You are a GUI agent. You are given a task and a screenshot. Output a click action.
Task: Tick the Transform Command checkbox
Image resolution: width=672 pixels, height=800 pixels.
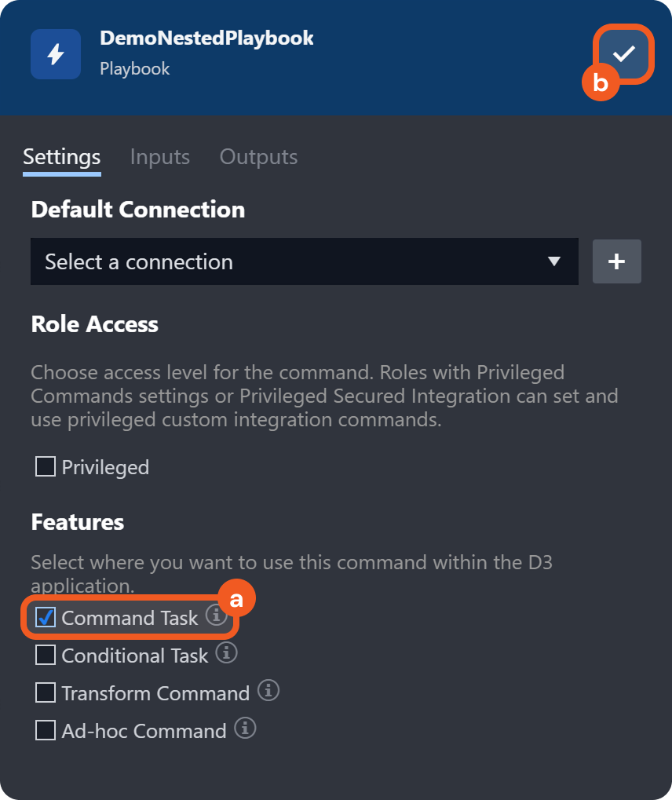[46, 692]
